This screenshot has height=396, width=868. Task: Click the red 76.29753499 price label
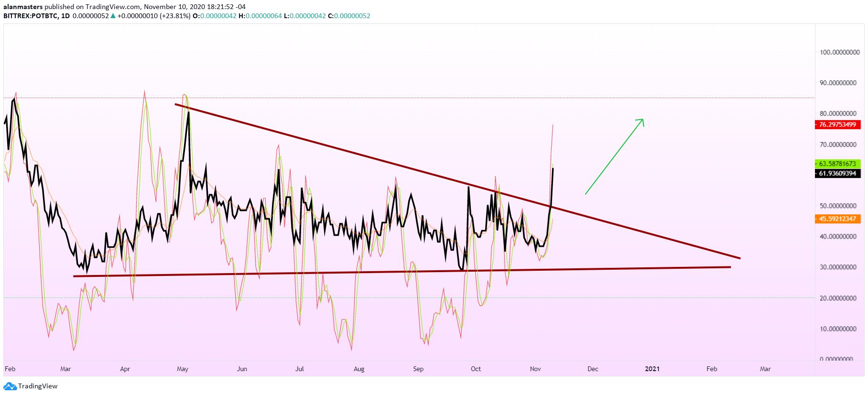837,125
